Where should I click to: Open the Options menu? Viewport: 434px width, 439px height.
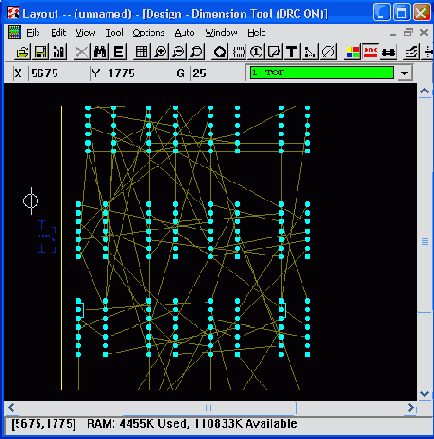click(148, 33)
